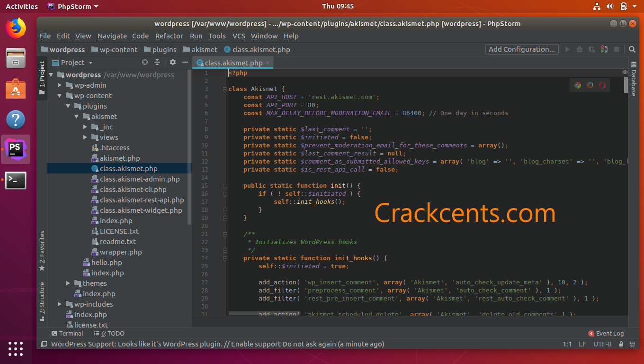Fold the class Akismet block in gutter
Screen dimensions: 644x364
225,89
